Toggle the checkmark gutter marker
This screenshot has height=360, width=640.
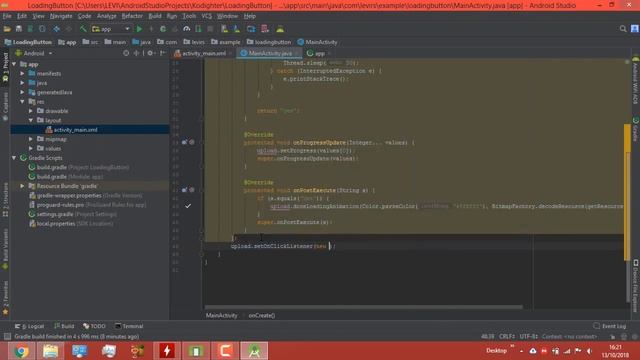[x=188, y=206]
